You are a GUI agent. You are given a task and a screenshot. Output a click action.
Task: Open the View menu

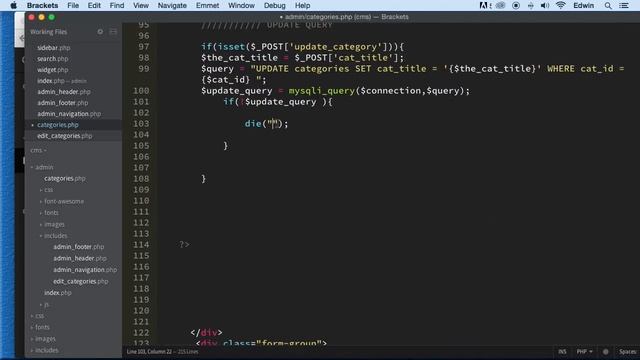(141, 5)
